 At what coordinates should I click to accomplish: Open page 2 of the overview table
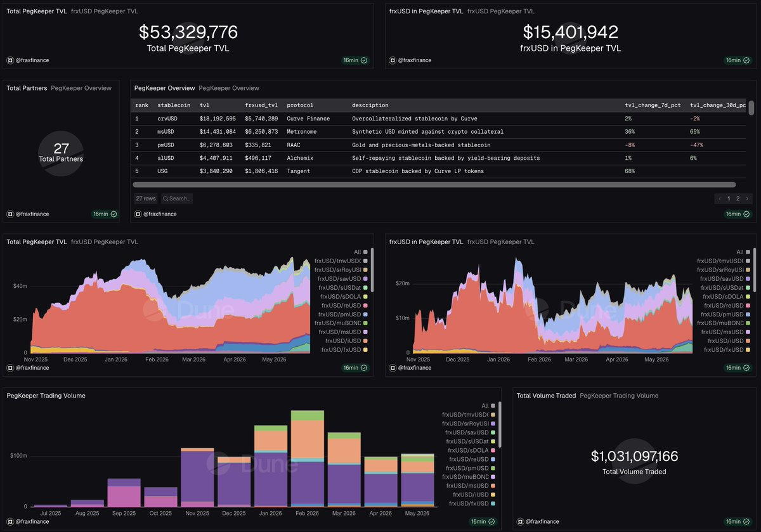[738, 198]
